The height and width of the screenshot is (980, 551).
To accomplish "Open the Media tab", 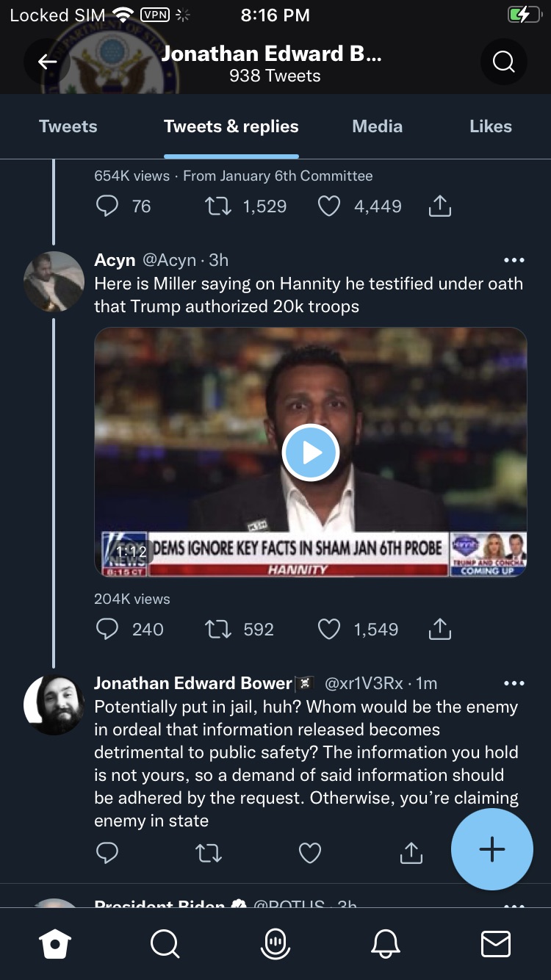I will (x=377, y=126).
